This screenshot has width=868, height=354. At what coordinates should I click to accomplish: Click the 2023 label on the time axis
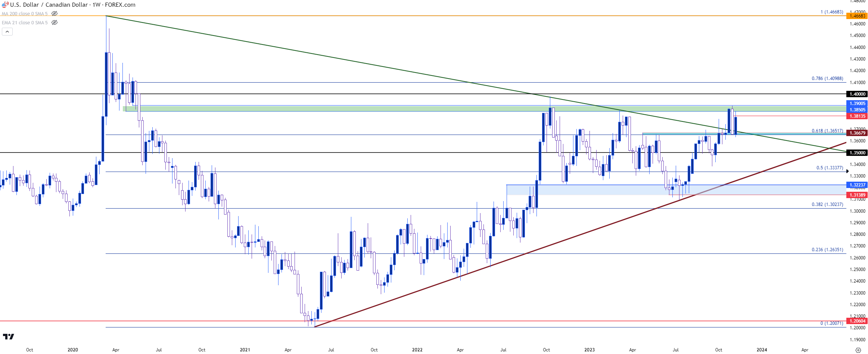coord(589,350)
